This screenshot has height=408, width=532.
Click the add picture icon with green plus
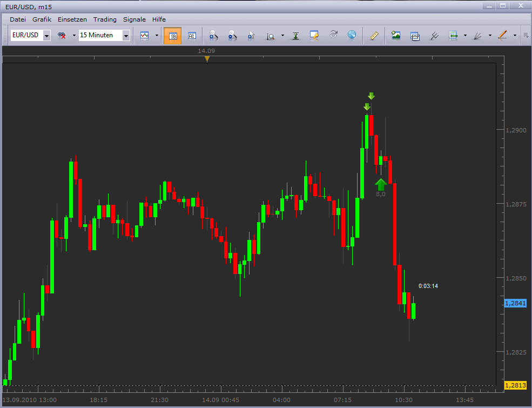pos(395,35)
